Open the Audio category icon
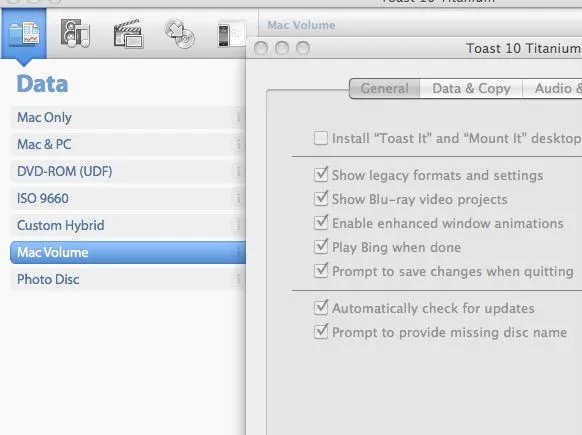The image size is (582, 435). pyautogui.click(x=76, y=34)
